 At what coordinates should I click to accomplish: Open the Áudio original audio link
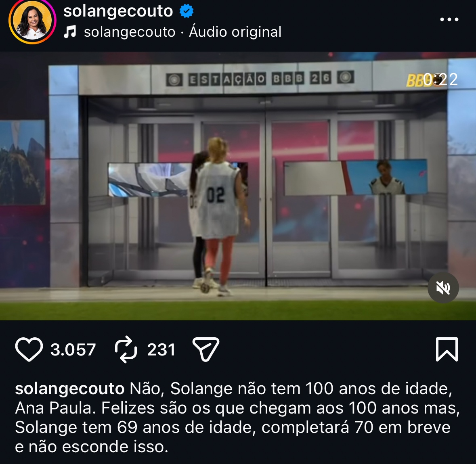tap(235, 32)
